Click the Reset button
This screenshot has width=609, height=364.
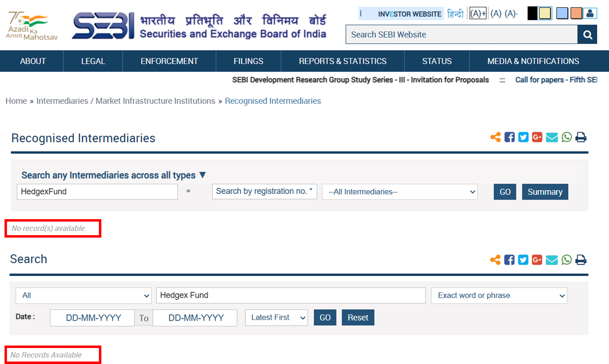tap(358, 318)
